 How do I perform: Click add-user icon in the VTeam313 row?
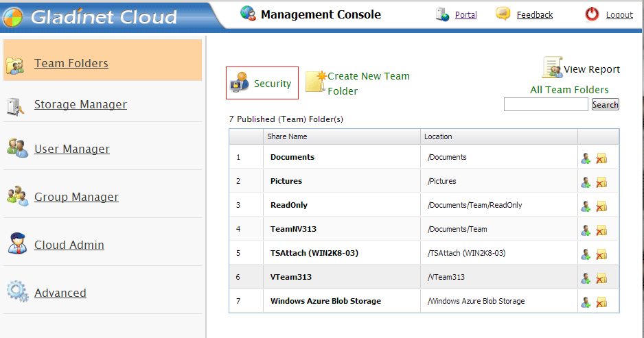[x=586, y=278]
